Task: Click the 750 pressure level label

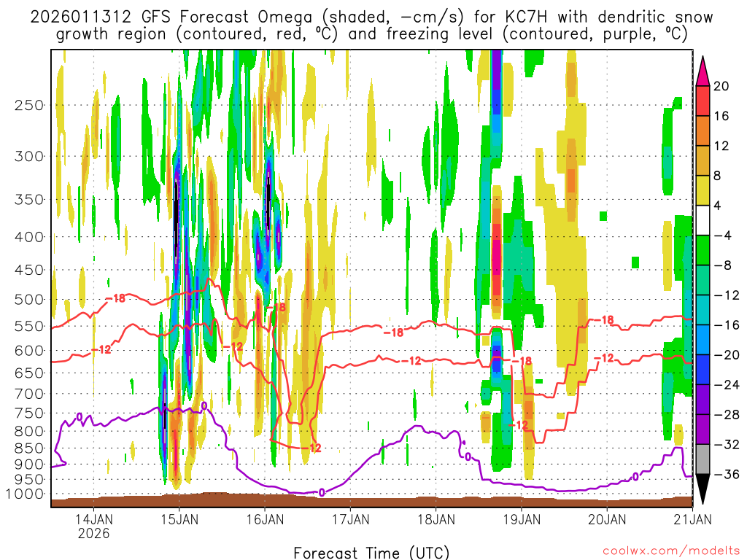Action: [29, 413]
